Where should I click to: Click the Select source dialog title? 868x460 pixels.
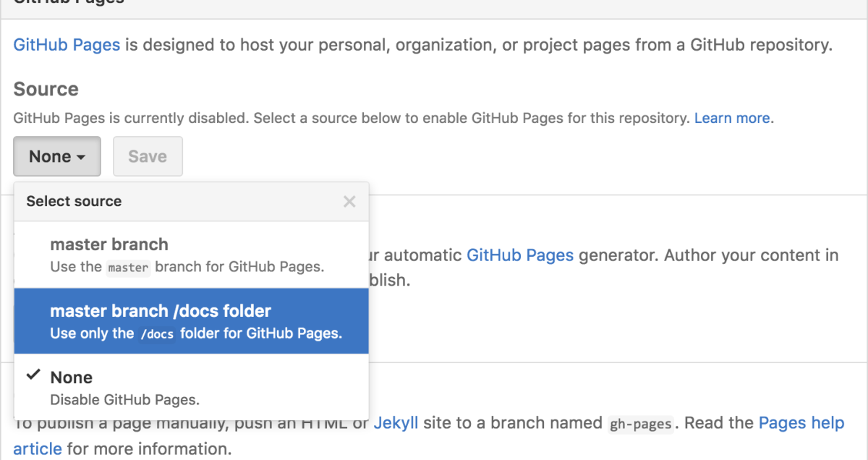[x=72, y=201]
